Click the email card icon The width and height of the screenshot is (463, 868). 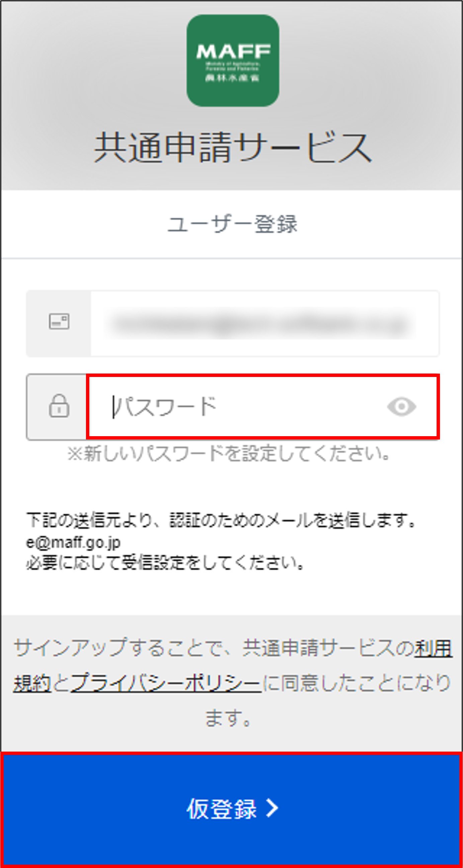(x=59, y=321)
